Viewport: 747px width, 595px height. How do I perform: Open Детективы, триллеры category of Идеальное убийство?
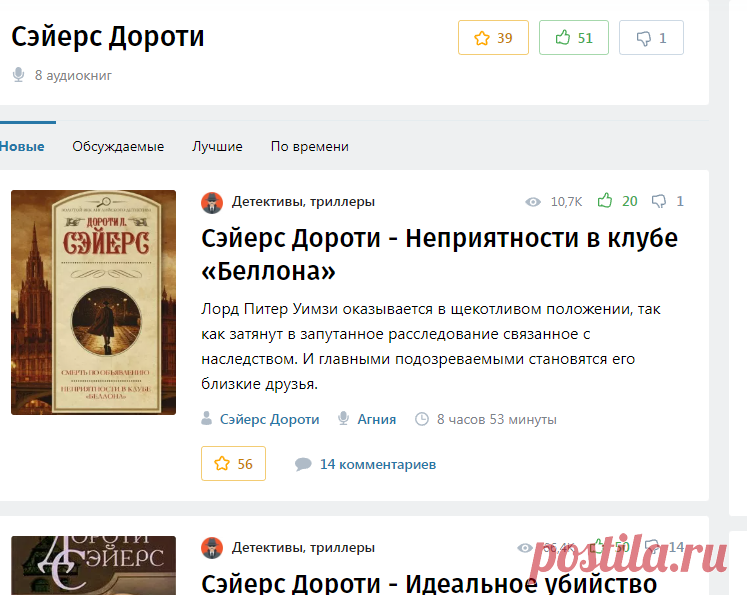303,547
